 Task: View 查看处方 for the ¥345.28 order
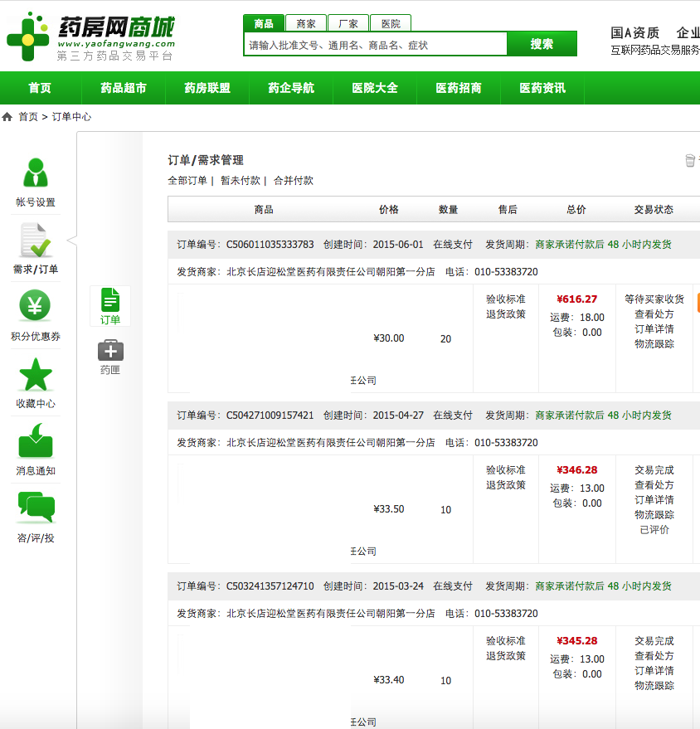(654, 655)
